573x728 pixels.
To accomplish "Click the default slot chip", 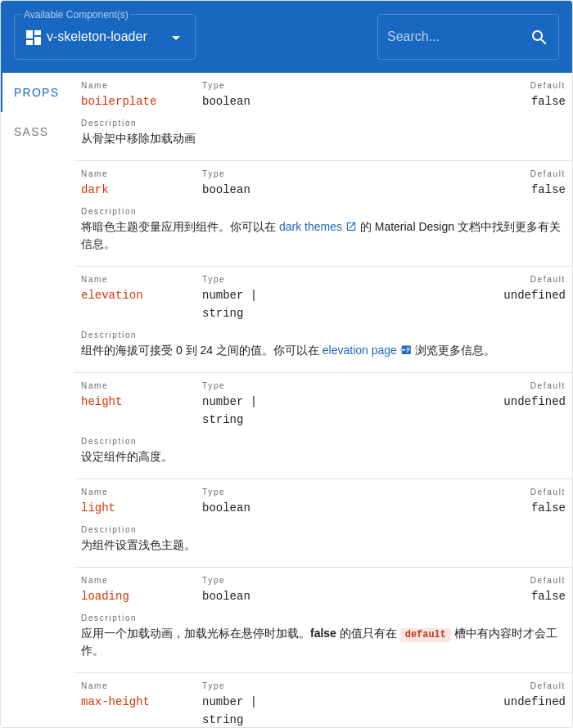I will [425, 634].
